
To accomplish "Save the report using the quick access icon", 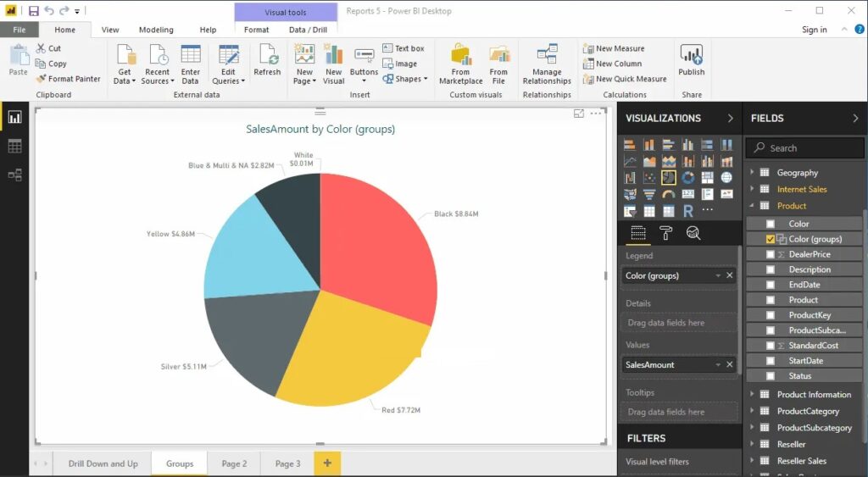I will coord(34,10).
